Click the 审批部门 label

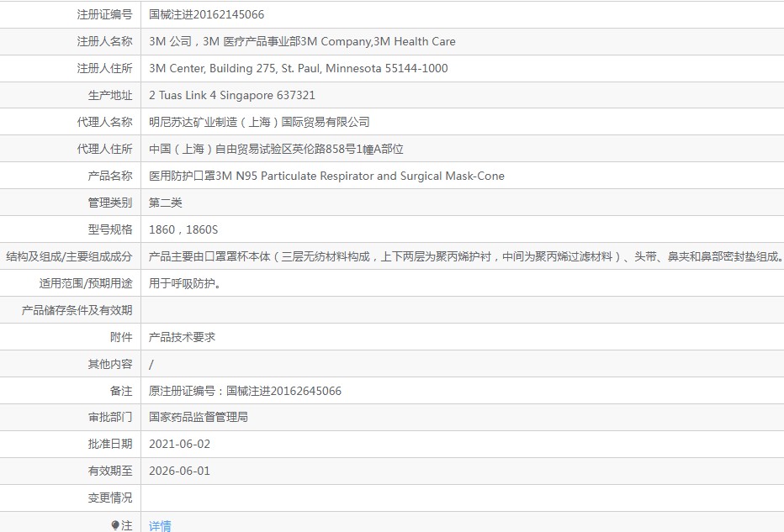(110, 417)
